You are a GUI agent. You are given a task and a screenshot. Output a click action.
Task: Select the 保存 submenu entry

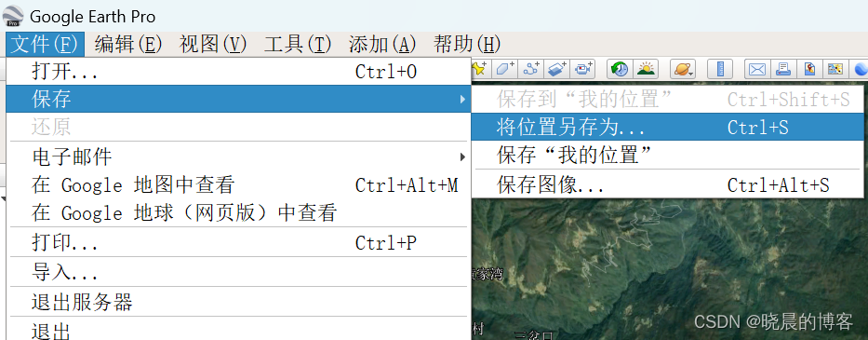click(238, 99)
